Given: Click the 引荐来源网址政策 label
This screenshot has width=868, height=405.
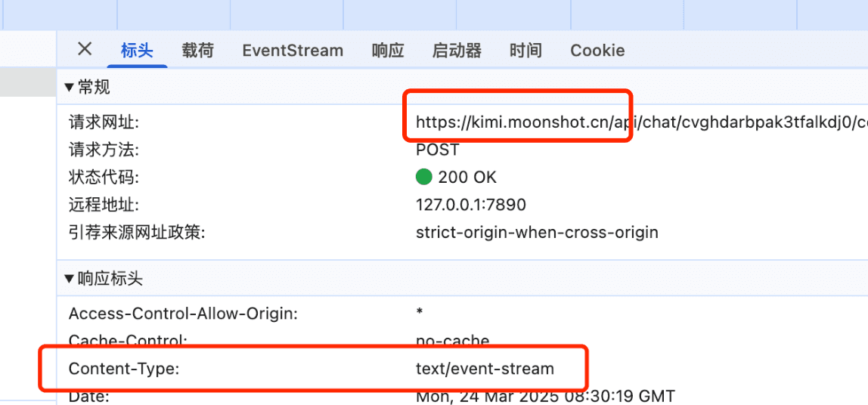Looking at the screenshot, I should 137,233.
